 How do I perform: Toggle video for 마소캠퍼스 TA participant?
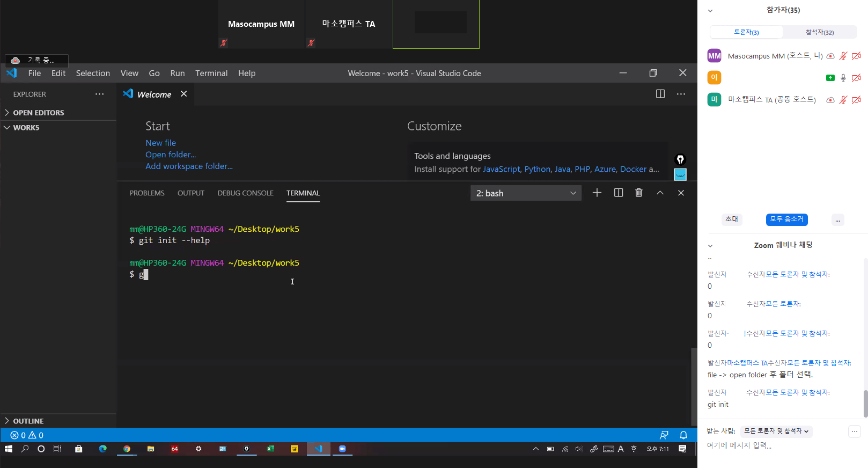click(856, 100)
